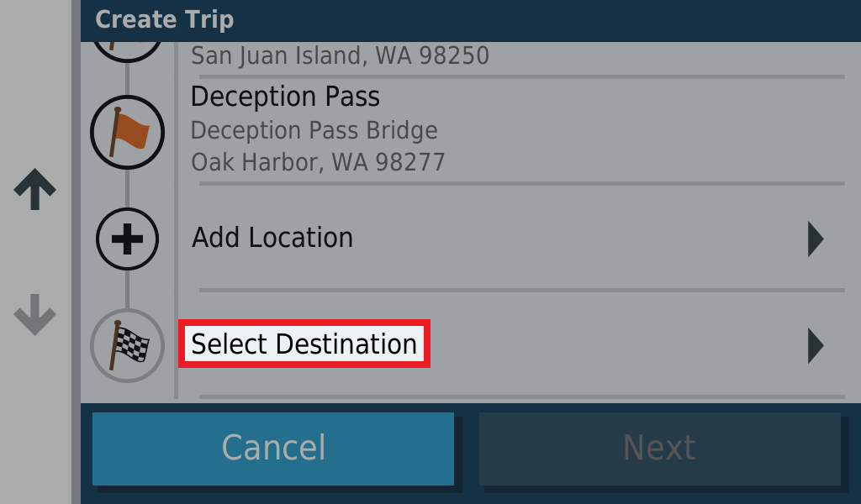The height and width of the screenshot is (504, 861).
Task: Tap the down arrow scroll icon
Action: click(34, 315)
